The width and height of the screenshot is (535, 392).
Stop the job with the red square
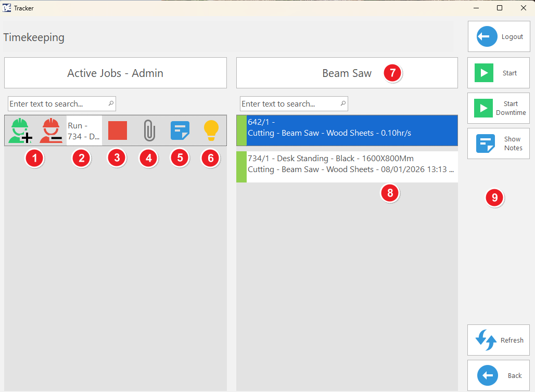click(x=118, y=130)
